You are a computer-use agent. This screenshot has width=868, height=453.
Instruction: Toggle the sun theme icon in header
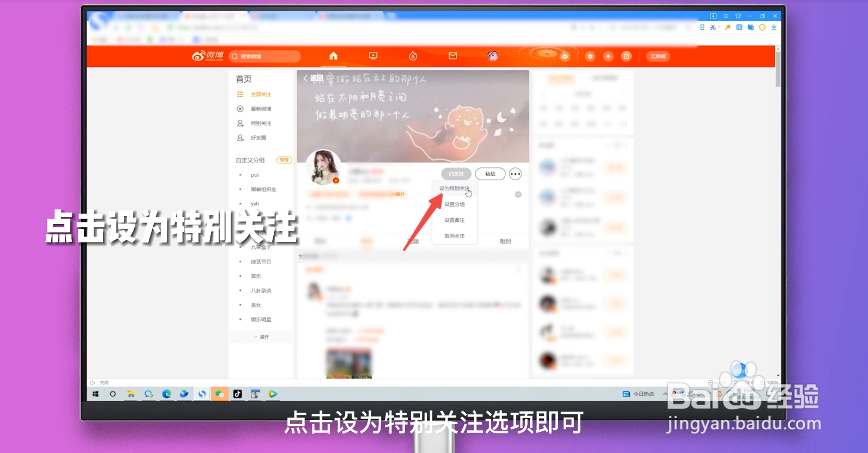point(608,56)
